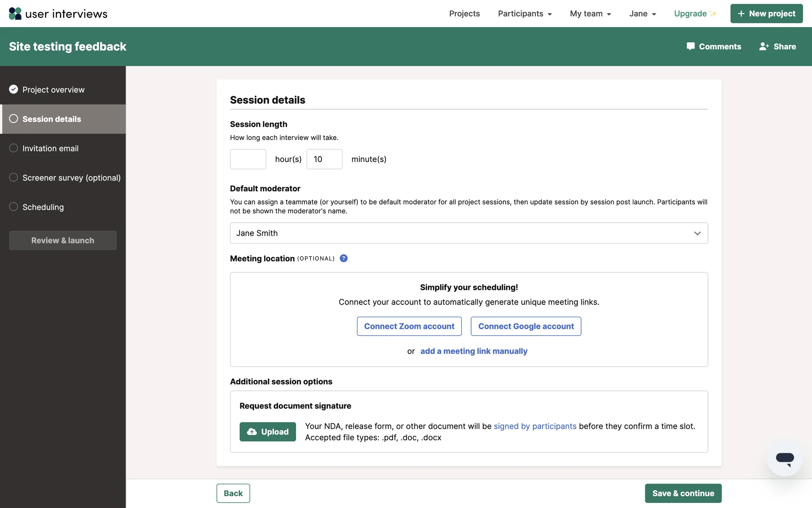Click the Upgrade sparkle icon

coord(713,14)
